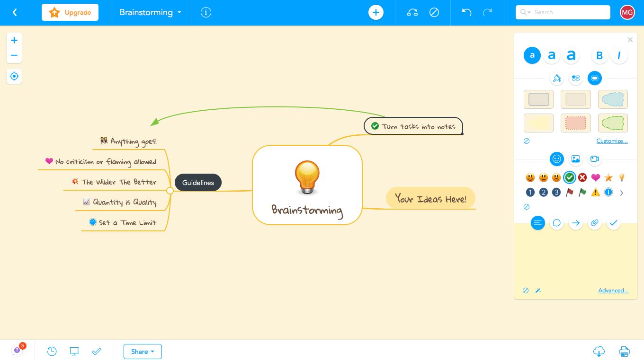
Task: Select the number 3 badge icon
Action: [556, 193]
